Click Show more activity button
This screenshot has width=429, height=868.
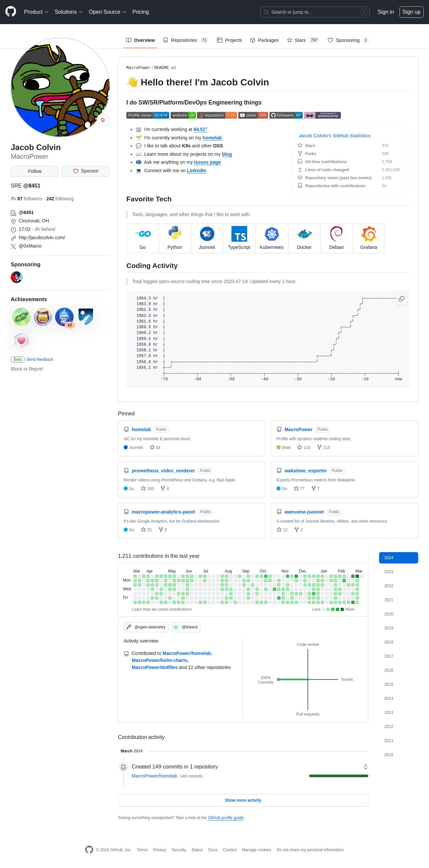[243, 800]
